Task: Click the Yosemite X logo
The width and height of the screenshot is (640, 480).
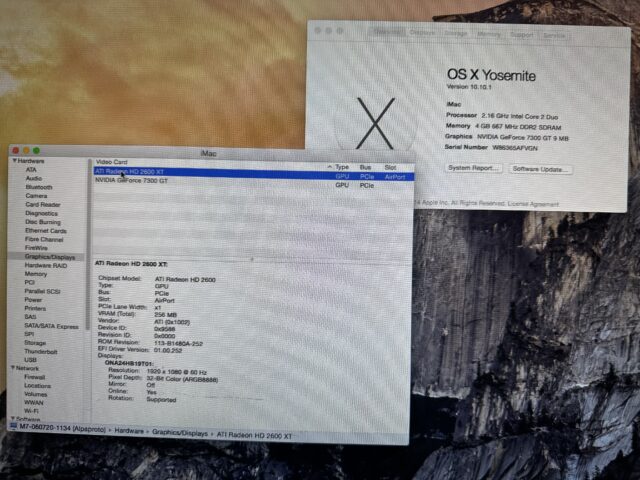Action: tap(376, 122)
